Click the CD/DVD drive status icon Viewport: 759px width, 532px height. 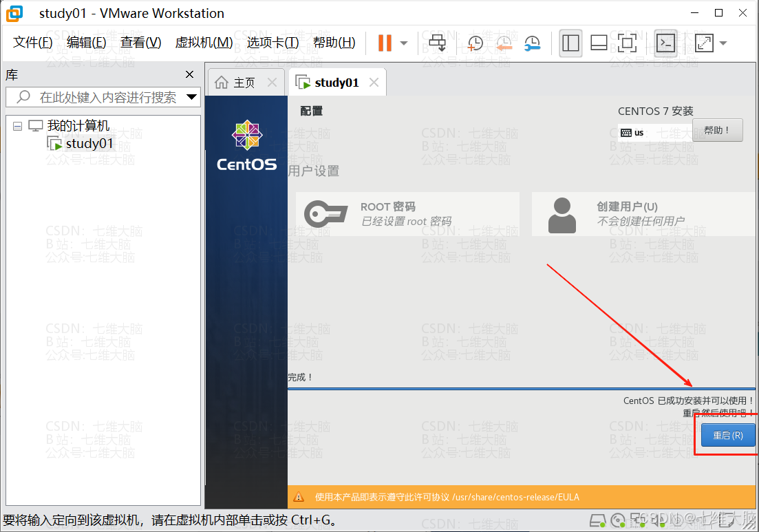pyautogui.click(x=618, y=521)
